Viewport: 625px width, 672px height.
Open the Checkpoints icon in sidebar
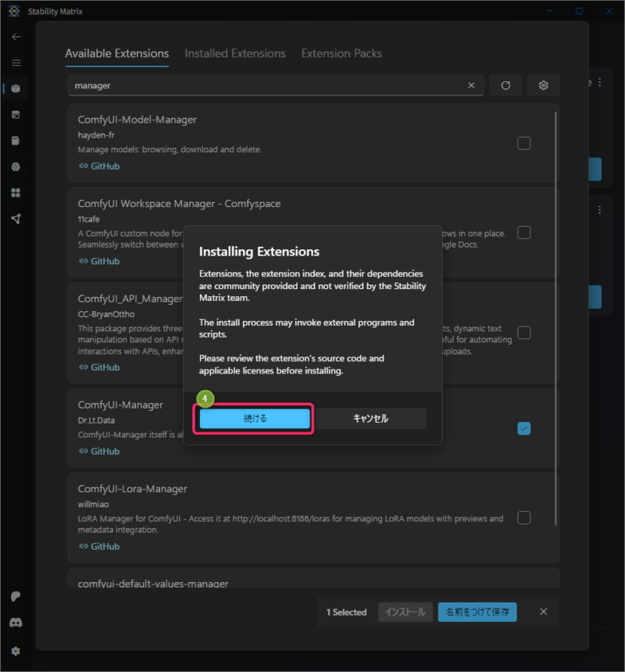(x=16, y=141)
